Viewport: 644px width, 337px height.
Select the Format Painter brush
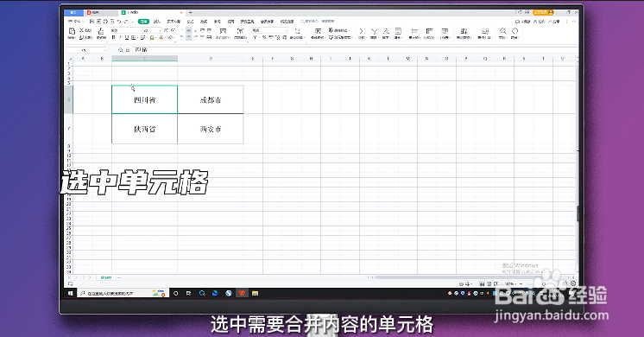101,32
